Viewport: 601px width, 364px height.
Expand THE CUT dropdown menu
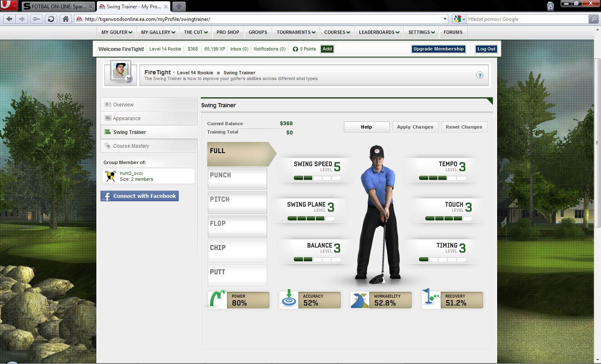pos(196,32)
